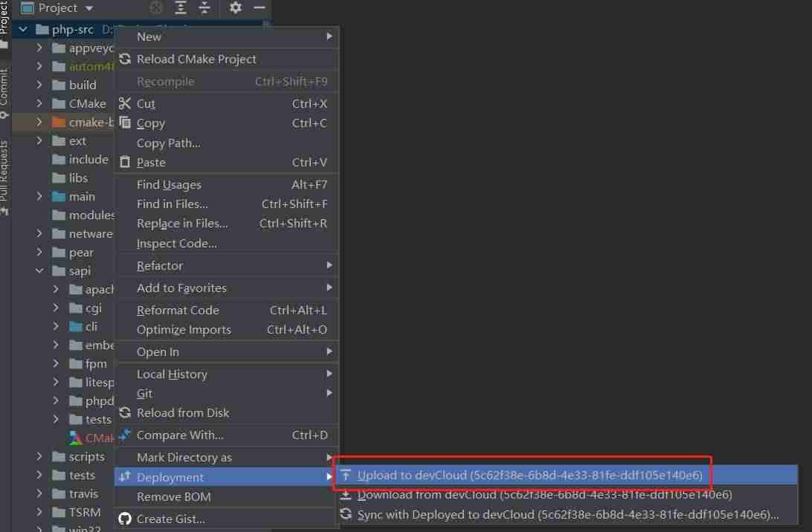Viewport: 812px width, 532px height.
Task: Click the CMake file icon in sapi folder
Action: [x=76, y=438]
